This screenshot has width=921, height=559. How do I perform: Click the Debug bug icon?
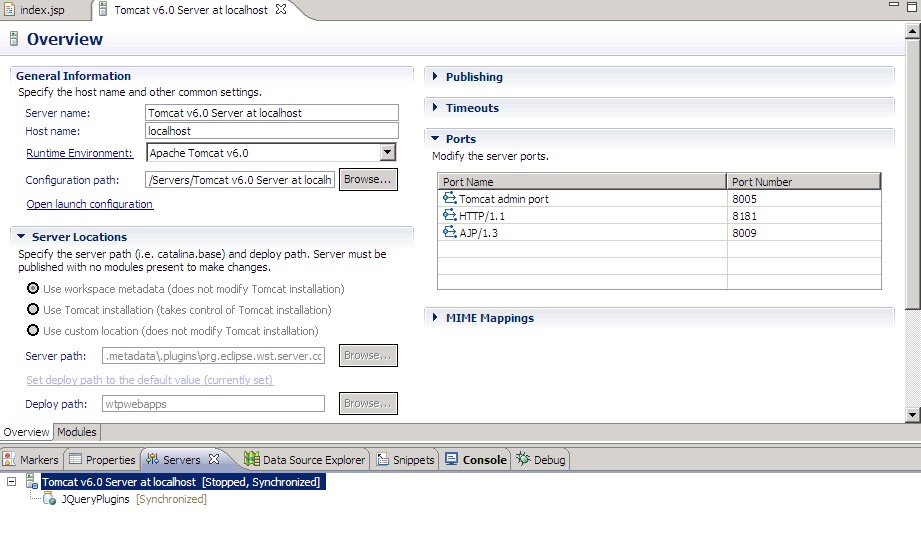coord(523,459)
